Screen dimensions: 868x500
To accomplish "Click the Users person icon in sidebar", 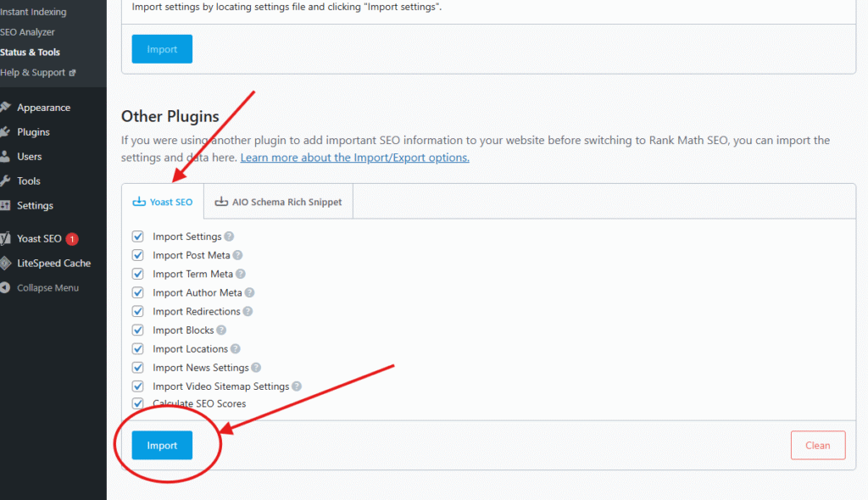I will click(x=5, y=156).
